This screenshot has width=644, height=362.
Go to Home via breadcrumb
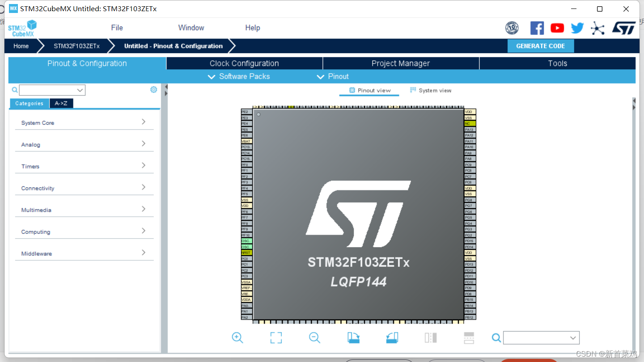coord(21,46)
